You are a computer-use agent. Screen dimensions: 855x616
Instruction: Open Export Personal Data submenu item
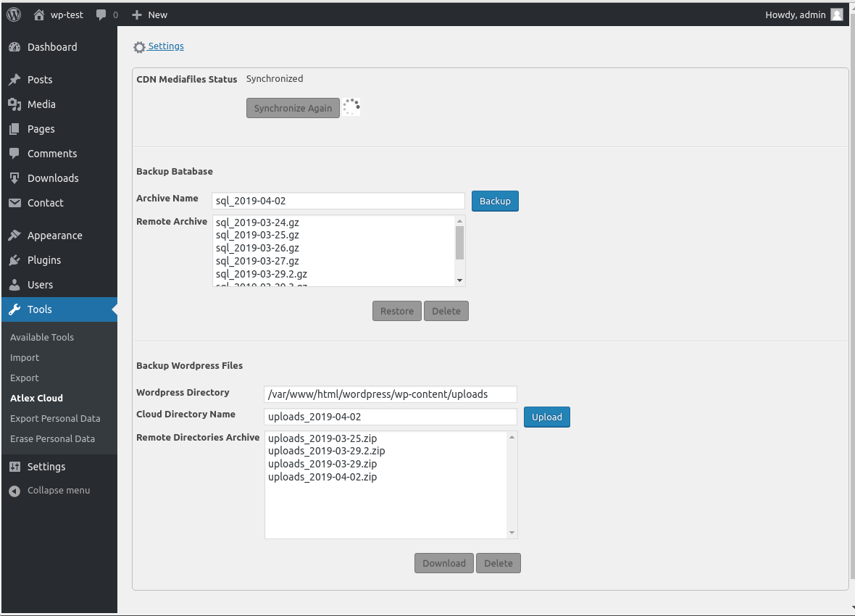point(55,418)
